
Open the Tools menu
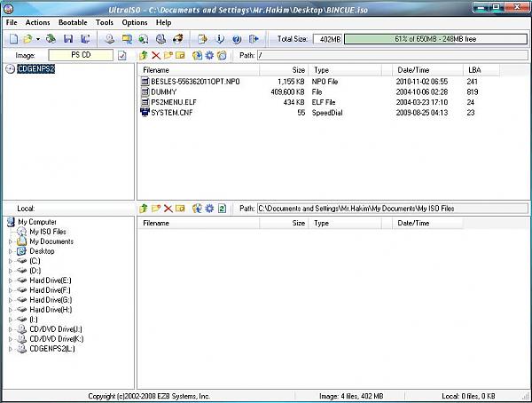pyautogui.click(x=105, y=22)
